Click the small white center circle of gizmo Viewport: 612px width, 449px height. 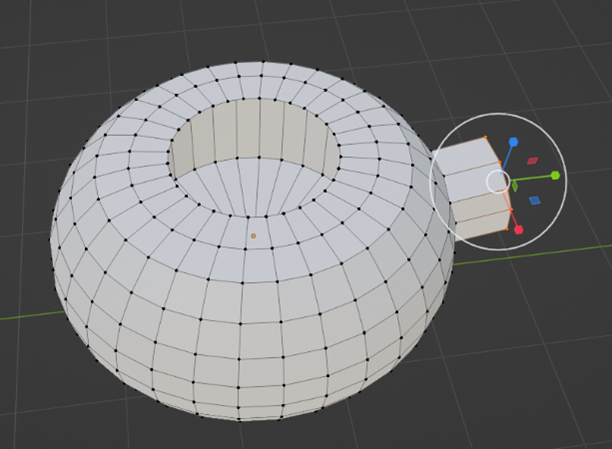tap(497, 181)
